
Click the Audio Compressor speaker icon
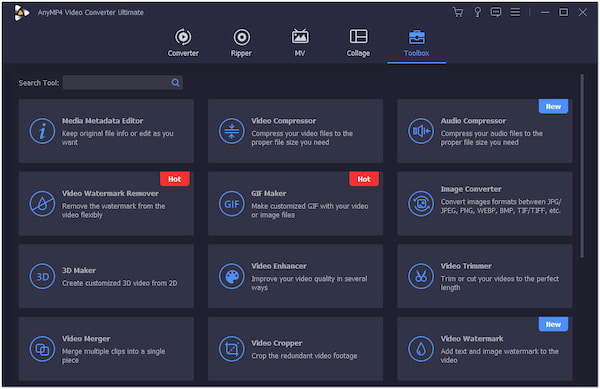pyautogui.click(x=421, y=131)
